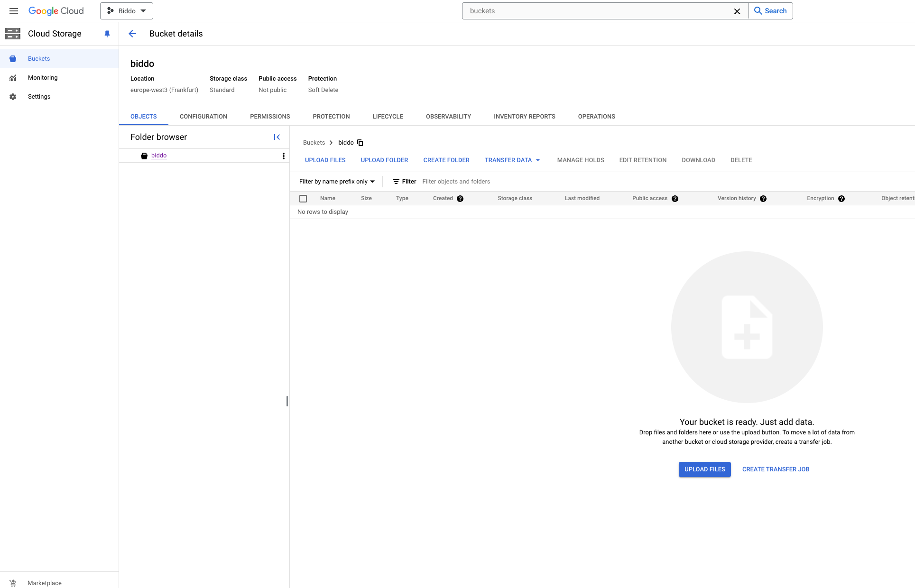Click the Cloud Storage product icon
This screenshot has width=915, height=588.
coord(13,34)
